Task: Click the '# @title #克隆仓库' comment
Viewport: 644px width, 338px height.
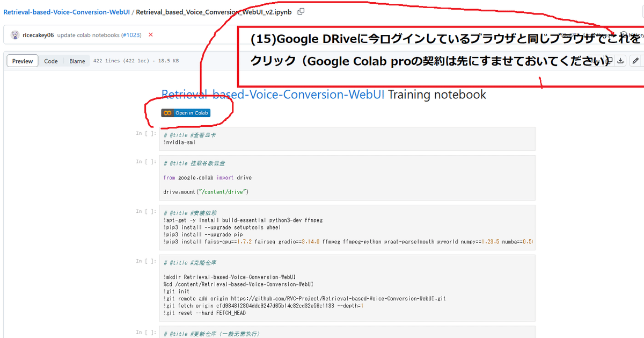Action: pyautogui.click(x=189, y=263)
